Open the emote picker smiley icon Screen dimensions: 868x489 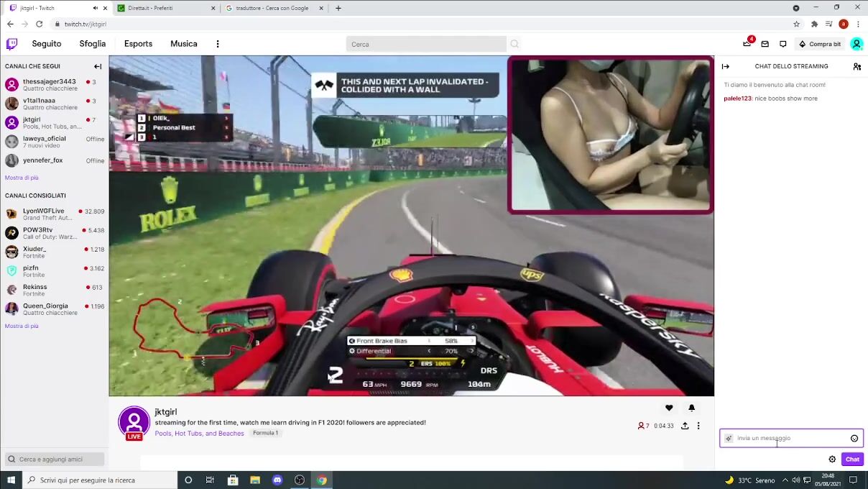tap(854, 438)
